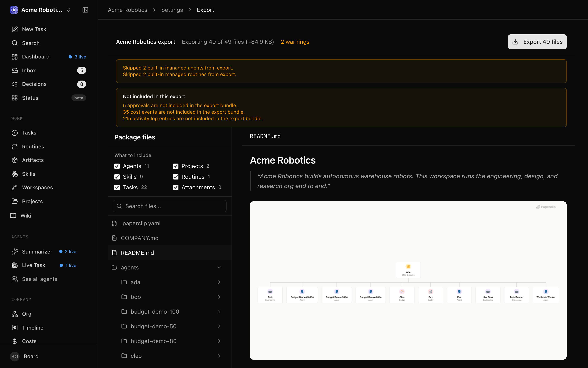Click the Tasks circle icon
Screen dimensions: 588x368
point(15,133)
